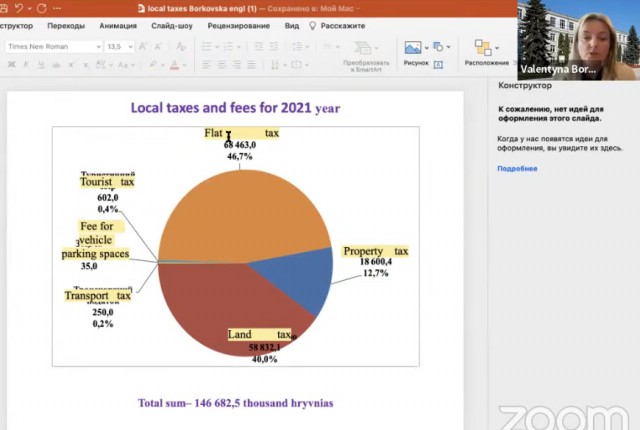Click the Конструктор pane heading
The image size is (640, 430).
(x=525, y=86)
